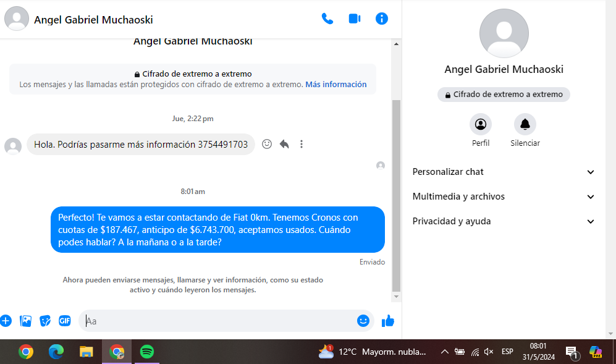Viewport: 616px width, 364px height.
Task: Click the Angel Gabriel Muchaoski name in the sidebar
Action: [x=504, y=70]
